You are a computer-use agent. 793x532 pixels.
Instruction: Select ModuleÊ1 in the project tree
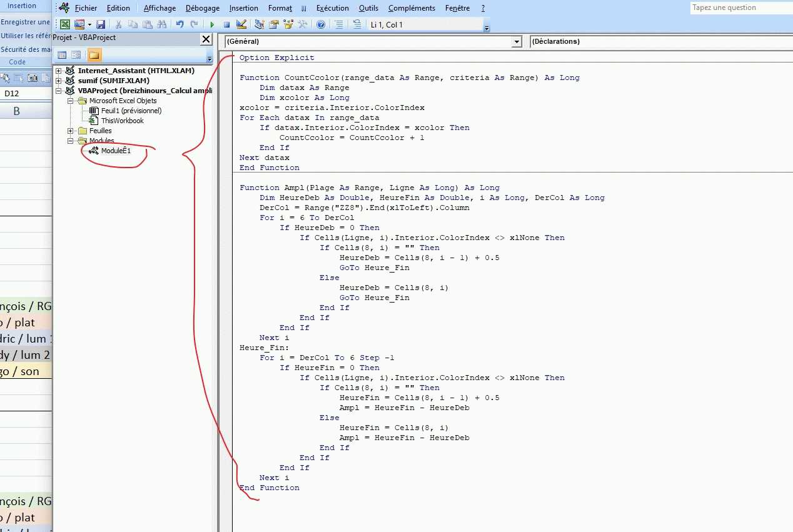point(116,151)
